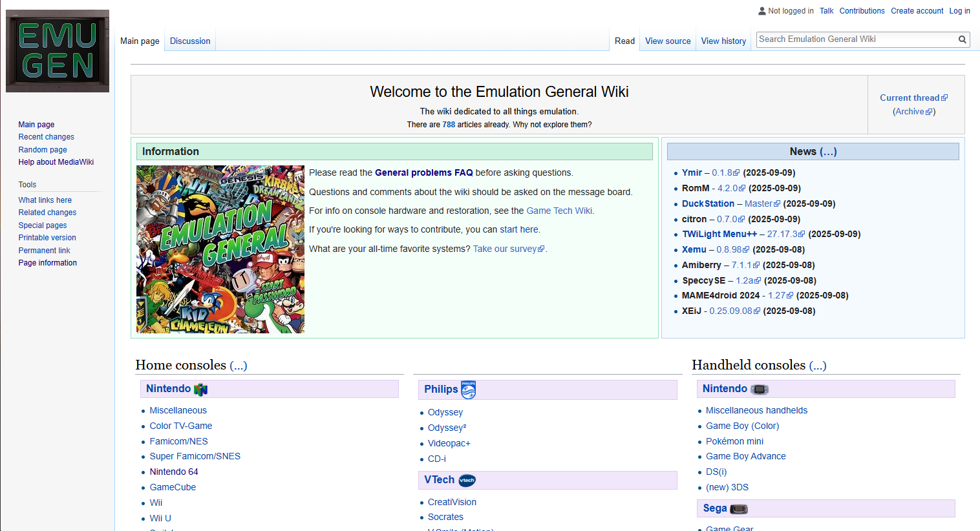
Task: Open Recent changes in sidebar
Action: [46, 137]
